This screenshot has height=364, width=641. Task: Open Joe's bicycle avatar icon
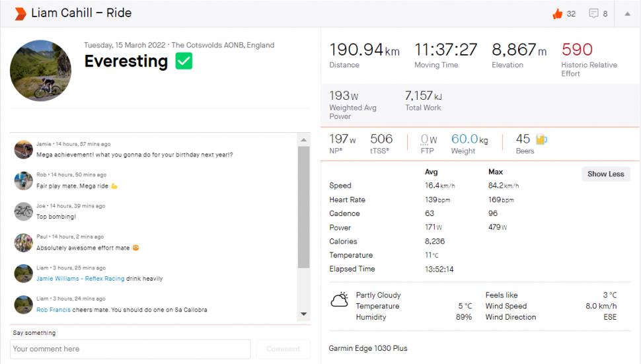coord(23,211)
